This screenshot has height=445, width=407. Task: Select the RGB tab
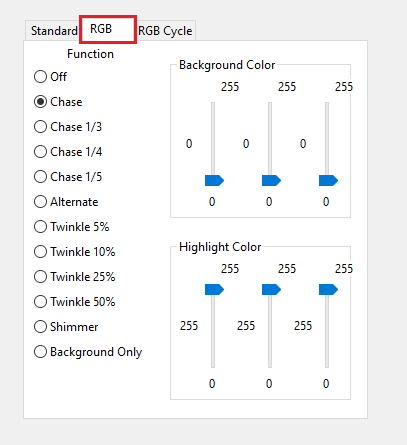pyautogui.click(x=108, y=29)
